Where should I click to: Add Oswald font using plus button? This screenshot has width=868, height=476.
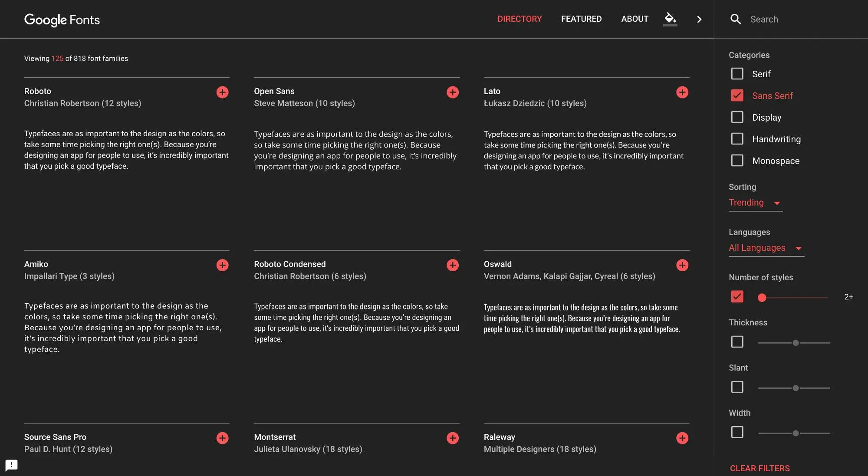coord(682,265)
